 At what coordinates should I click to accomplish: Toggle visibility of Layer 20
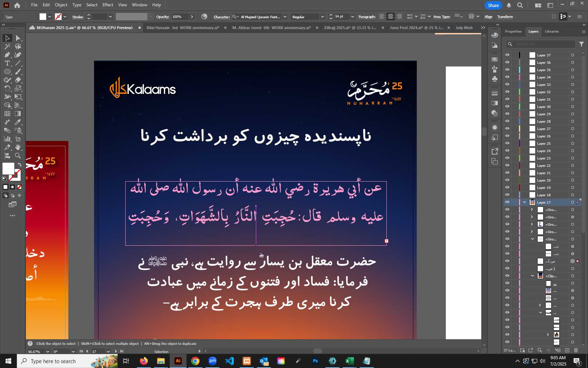point(507,180)
